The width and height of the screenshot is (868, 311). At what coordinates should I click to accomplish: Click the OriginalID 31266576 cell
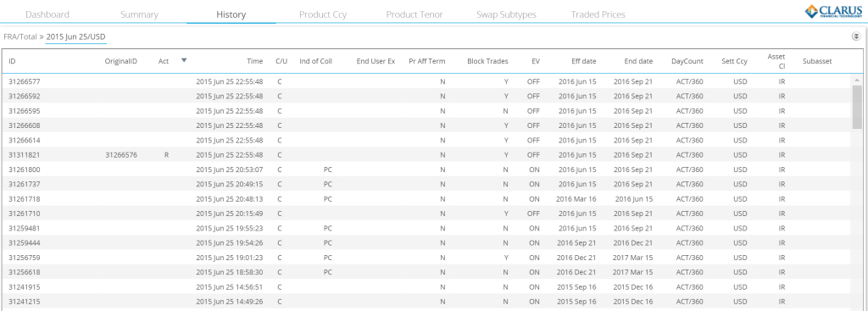pyautogui.click(x=121, y=155)
